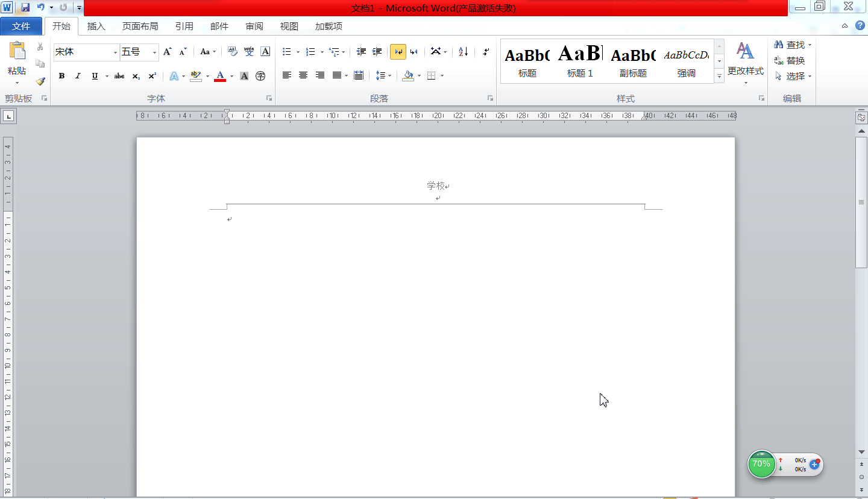Switch to the 插入 (Insert) tab
The image size is (868, 499).
pos(96,26)
